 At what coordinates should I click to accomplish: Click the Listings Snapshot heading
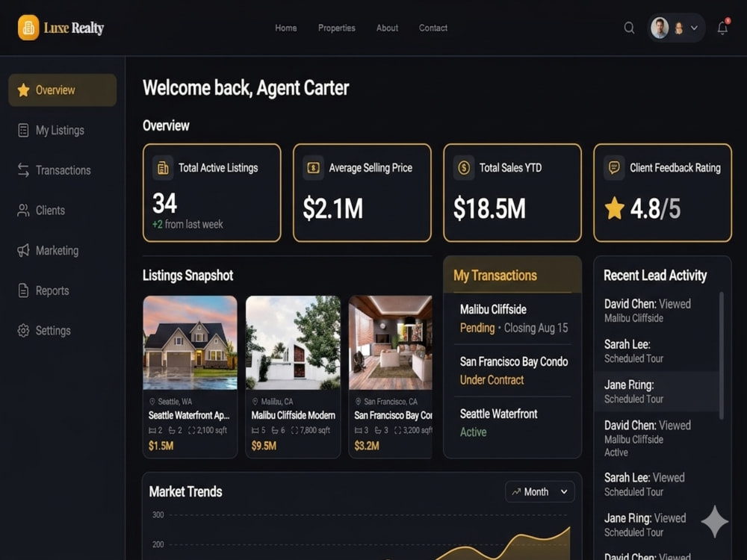[187, 276]
